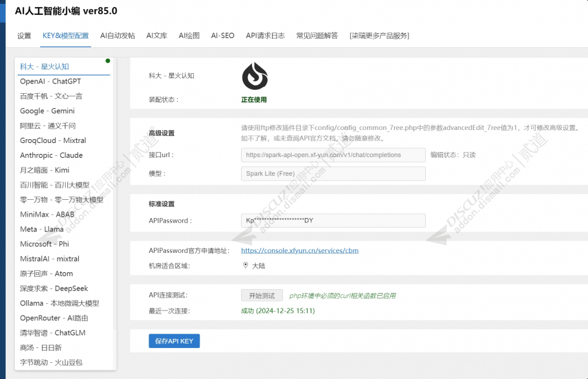The height and width of the screenshot is (379, 588).
Task: Click the 模型 Spark Lite field
Action: click(333, 173)
